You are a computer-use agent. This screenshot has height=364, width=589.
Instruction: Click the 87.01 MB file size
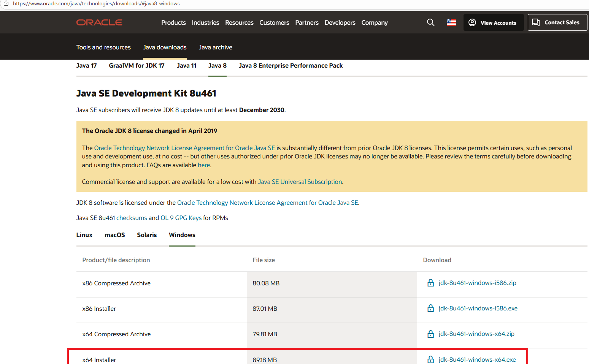coord(265,309)
